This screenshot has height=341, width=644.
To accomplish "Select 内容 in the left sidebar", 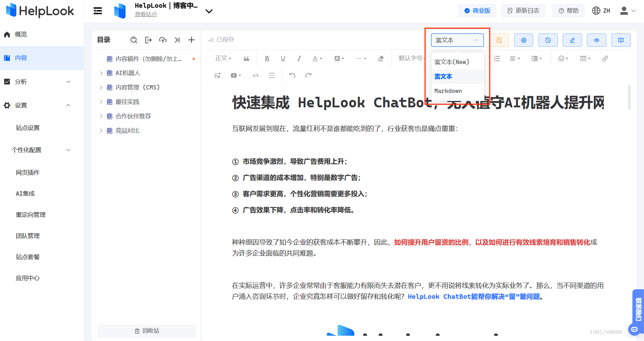I will tap(42, 58).
